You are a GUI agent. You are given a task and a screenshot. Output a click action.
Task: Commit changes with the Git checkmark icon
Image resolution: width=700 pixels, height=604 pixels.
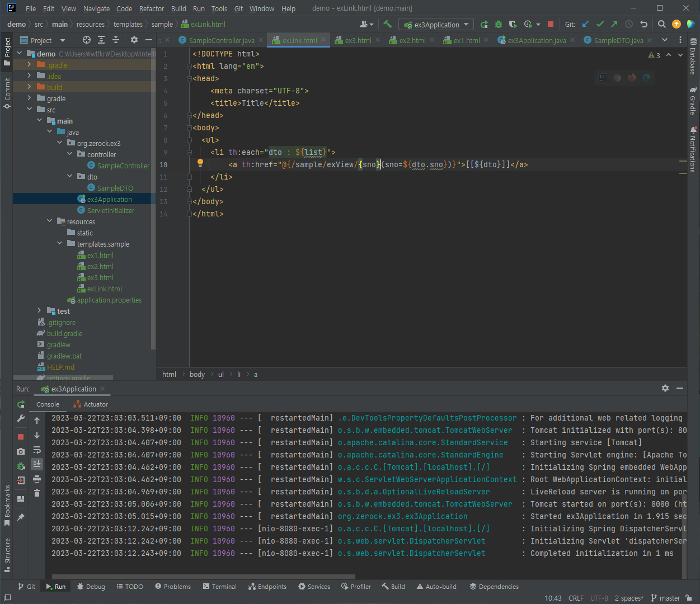pos(600,24)
